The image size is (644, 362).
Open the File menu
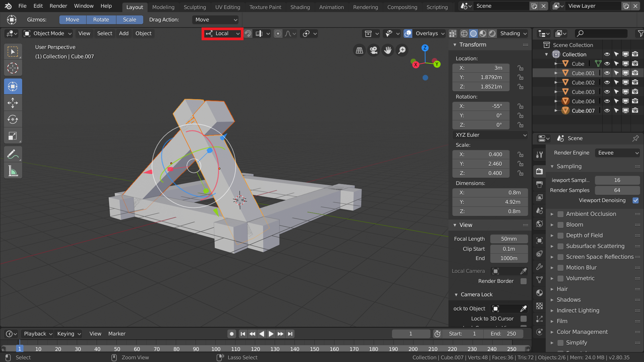tap(22, 6)
